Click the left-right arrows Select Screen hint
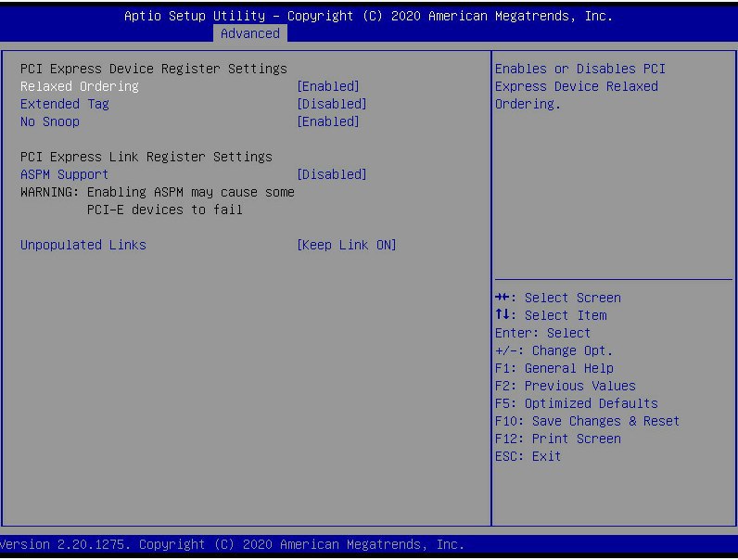Screen dimensions: 738x560 pyautogui.click(x=558, y=298)
